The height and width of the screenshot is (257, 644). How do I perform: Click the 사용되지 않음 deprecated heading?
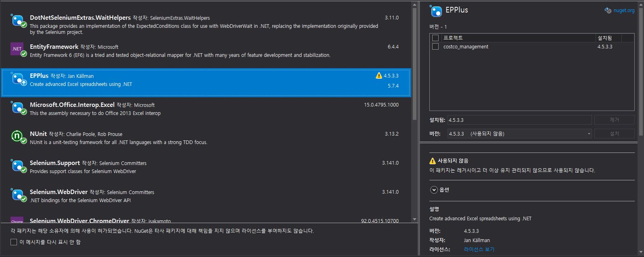(x=453, y=161)
